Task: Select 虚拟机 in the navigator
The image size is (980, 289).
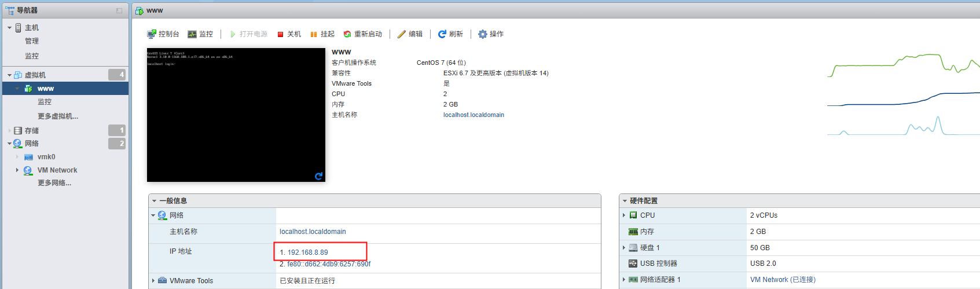Action: (35, 75)
